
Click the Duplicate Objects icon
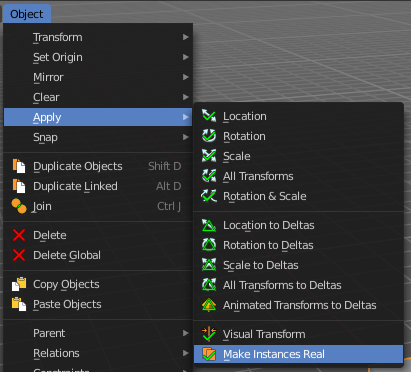tap(19, 166)
